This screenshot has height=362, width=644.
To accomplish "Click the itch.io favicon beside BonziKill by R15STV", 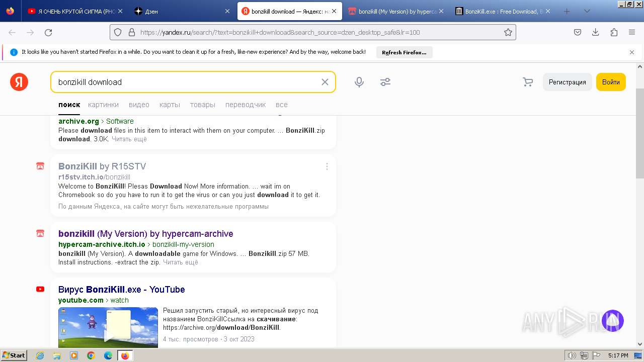I will (40, 166).
